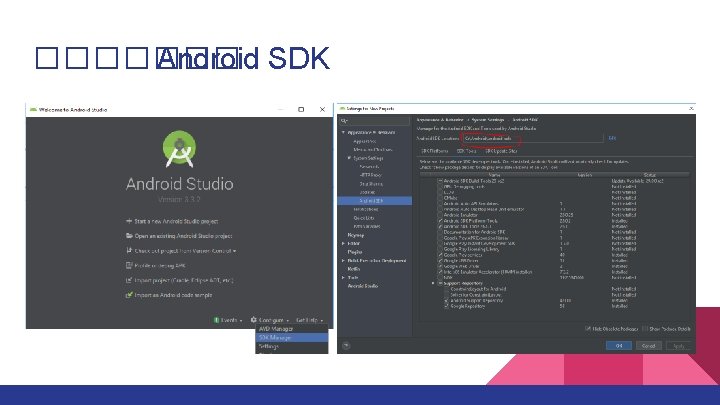Click the Android icon in the Welcome title bar
The width and height of the screenshot is (720, 405).
click(33, 109)
